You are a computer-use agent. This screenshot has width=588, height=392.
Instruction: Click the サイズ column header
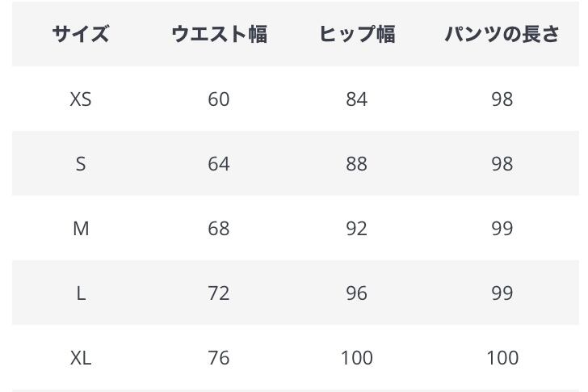coord(81,34)
